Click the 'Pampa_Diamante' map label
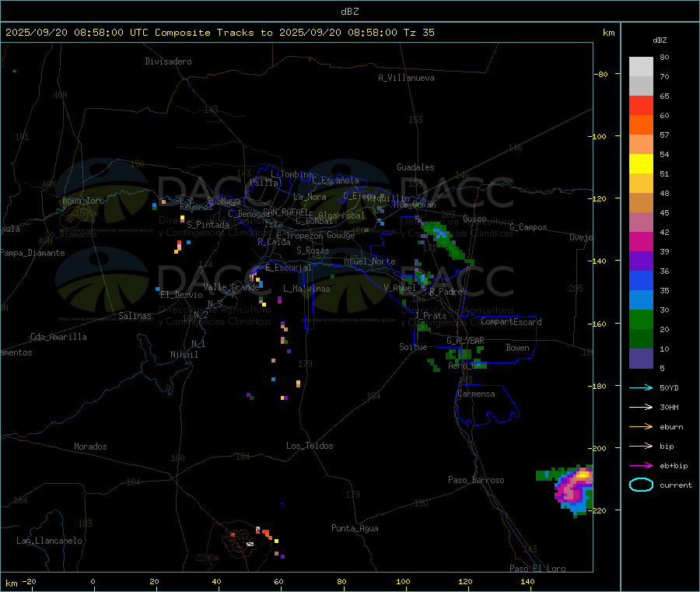 tap(32, 253)
